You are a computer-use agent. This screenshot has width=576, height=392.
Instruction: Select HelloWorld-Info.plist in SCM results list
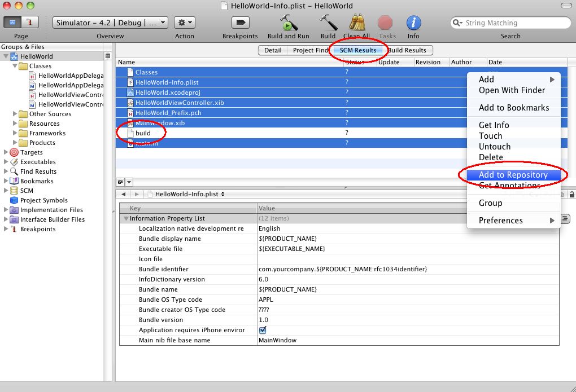tap(342, 82)
